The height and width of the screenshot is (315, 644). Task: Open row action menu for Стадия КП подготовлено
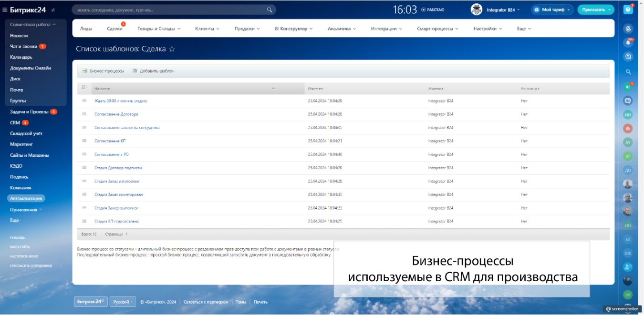point(84,221)
